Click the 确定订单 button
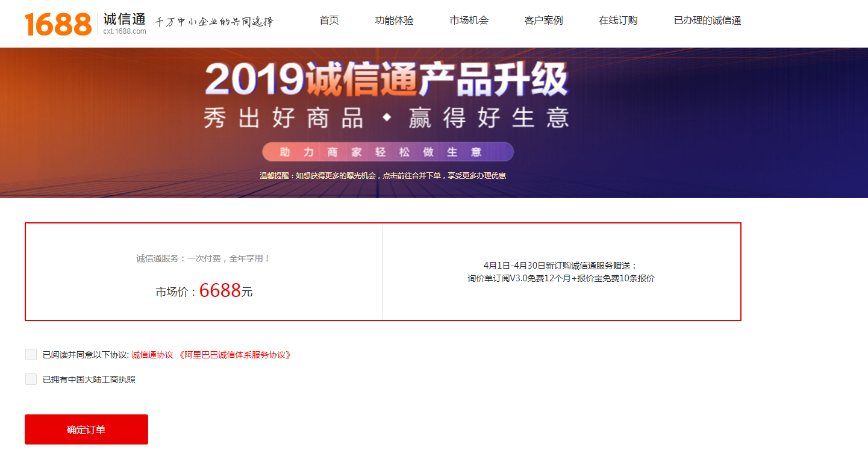868x468 pixels. 86,429
